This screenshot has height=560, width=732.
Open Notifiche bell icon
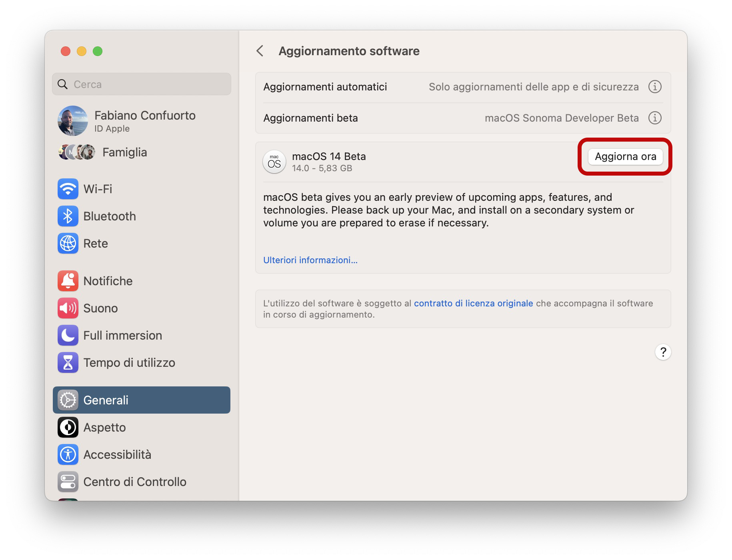pos(68,281)
